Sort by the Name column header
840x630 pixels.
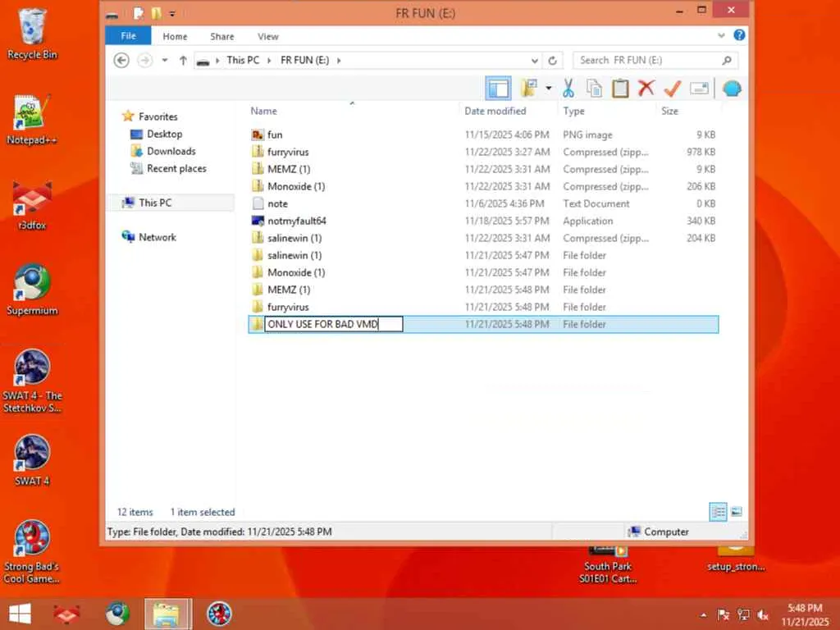[263, 111]
